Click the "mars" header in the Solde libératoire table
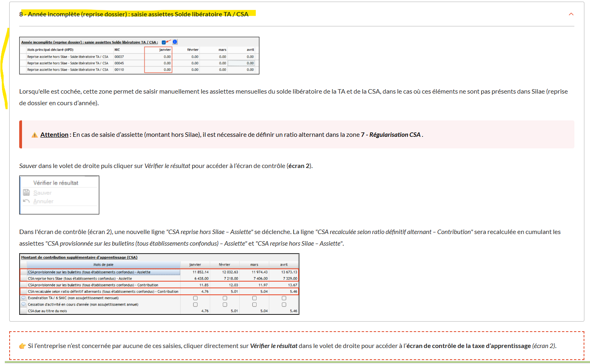 [222, 50]
